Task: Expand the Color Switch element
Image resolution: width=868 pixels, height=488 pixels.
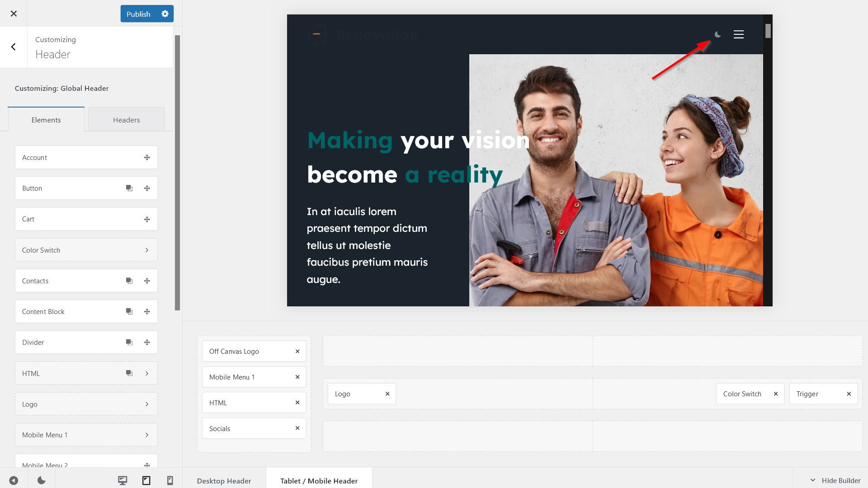Action: pos(146,250)
